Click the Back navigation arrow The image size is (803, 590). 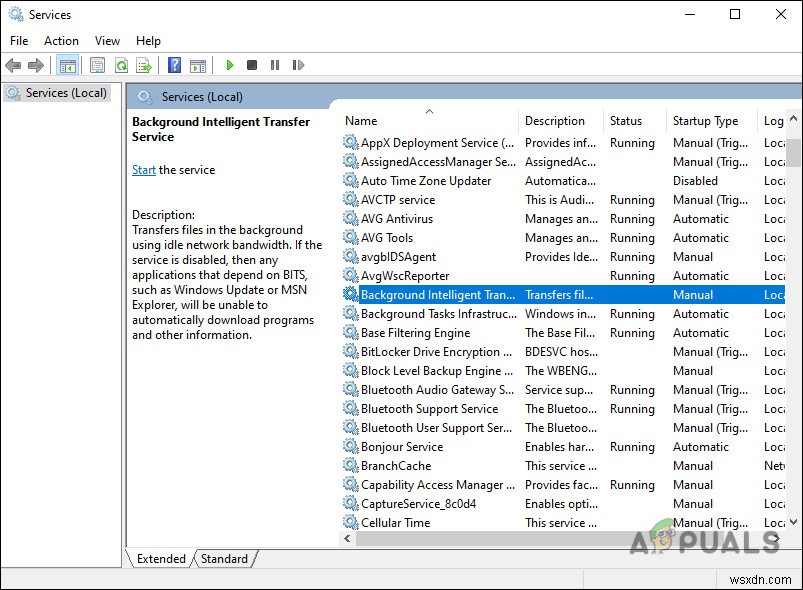pos(13,65)
